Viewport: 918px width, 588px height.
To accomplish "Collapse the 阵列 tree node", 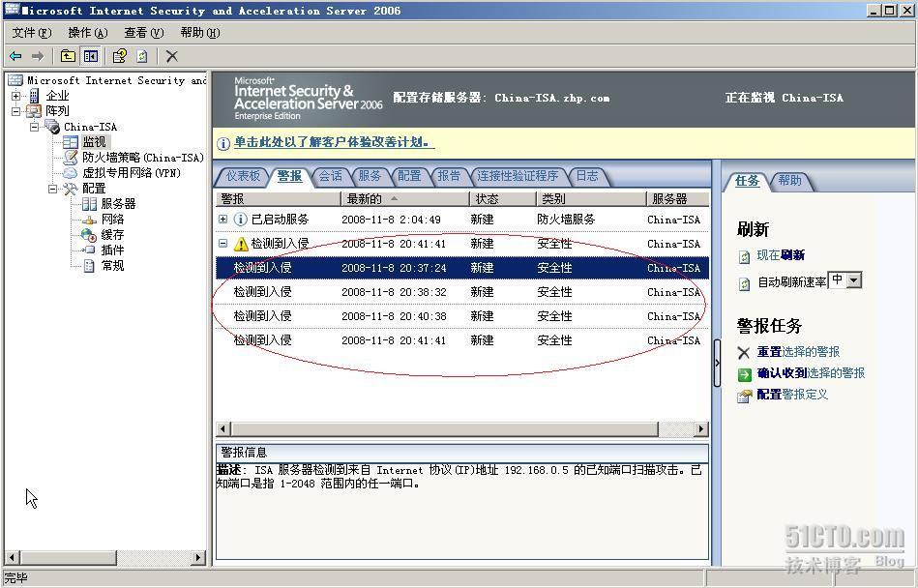I will (x=15, y=110).
